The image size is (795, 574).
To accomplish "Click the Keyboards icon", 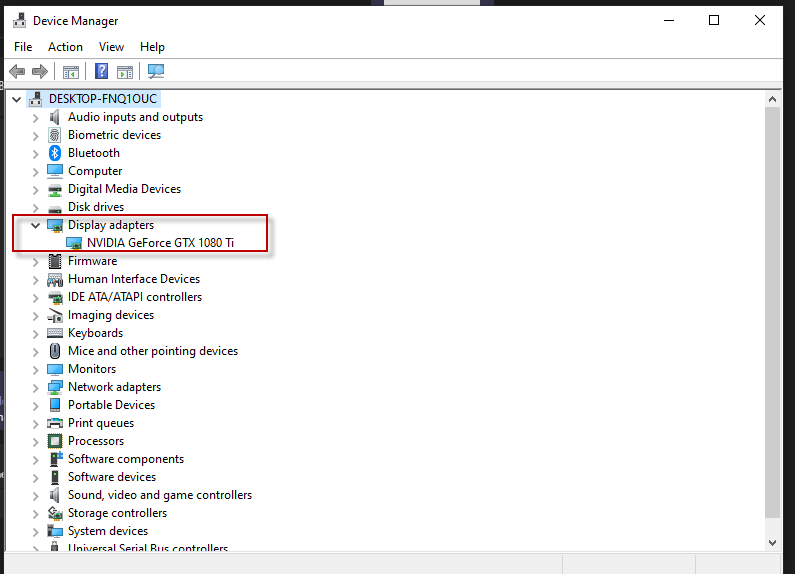I will (x=55, y=333).
